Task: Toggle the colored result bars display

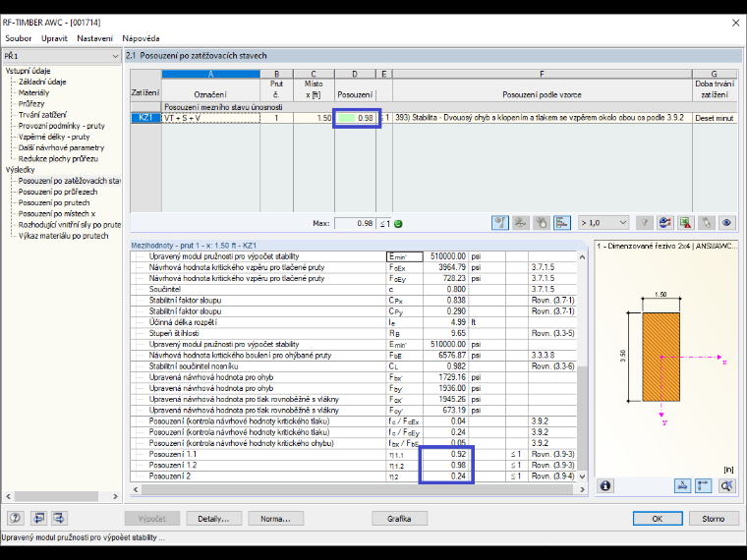Action: tap(562, 223)
